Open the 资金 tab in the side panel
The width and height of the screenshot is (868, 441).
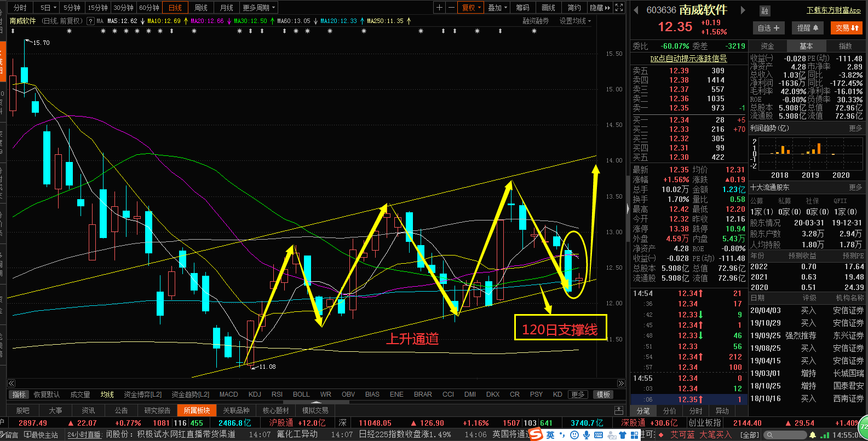point(768,46)
